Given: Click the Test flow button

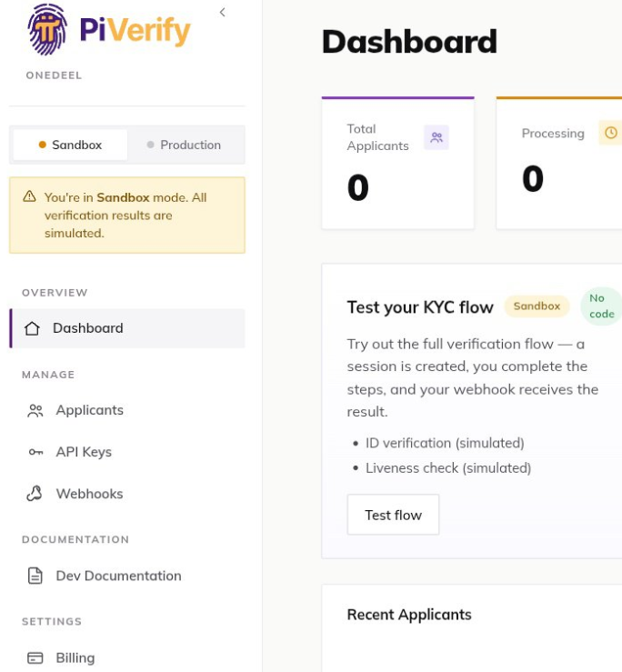Looking at the screenshot, I should 393,515.
